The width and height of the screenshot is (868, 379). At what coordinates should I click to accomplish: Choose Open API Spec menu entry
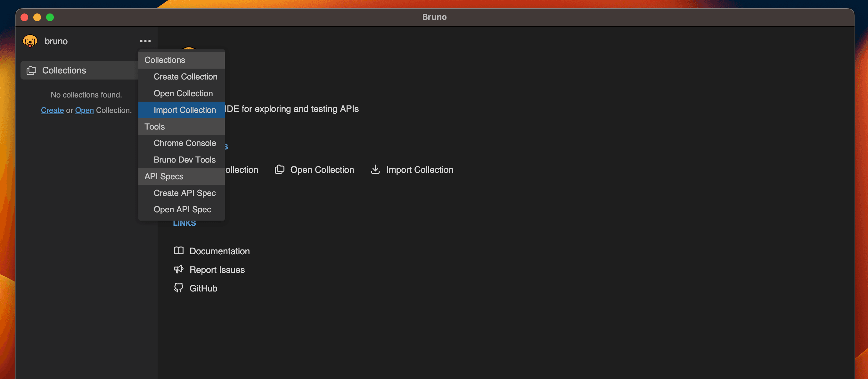(x=182, y=209)
